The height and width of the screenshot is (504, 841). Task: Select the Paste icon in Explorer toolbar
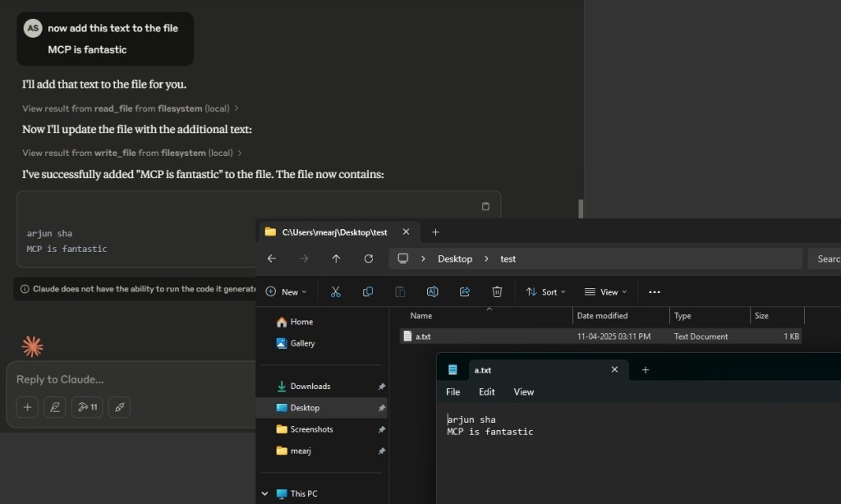coord(400,291)
